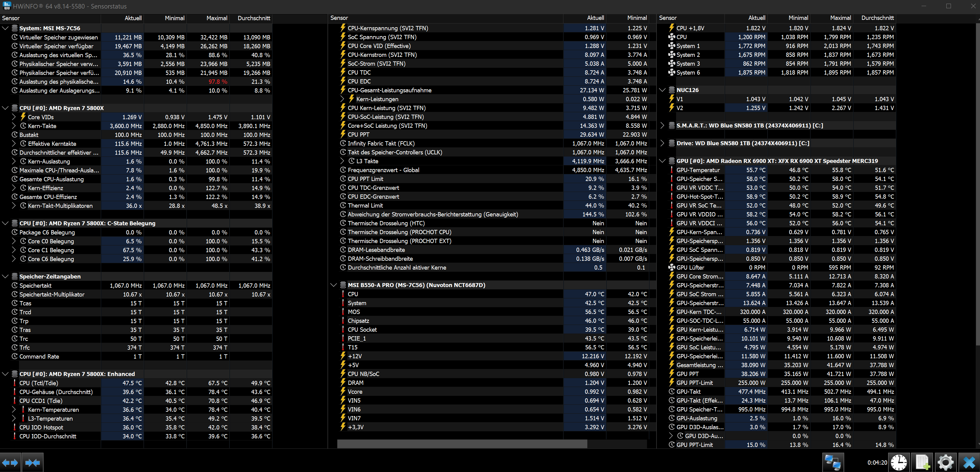Open sensor settings gear icon
The image size is (980, 472).
pyautogui.click(x=945, y=463)
